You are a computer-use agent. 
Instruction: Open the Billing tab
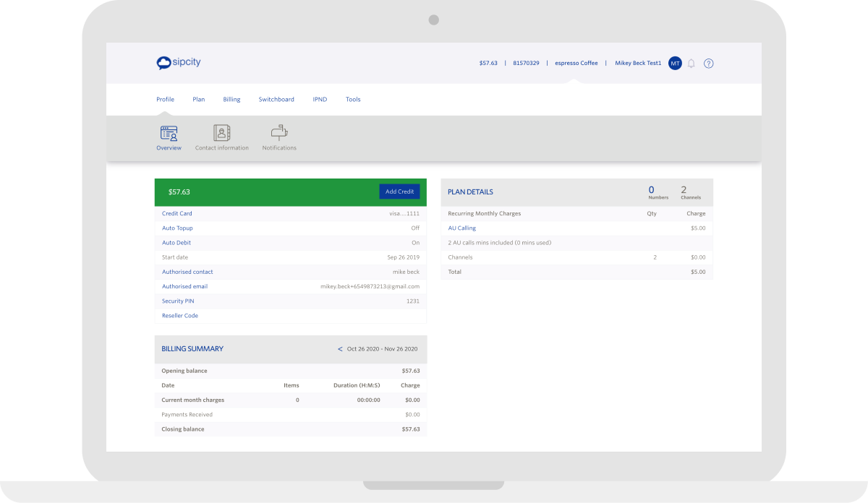tap(231, 100)
